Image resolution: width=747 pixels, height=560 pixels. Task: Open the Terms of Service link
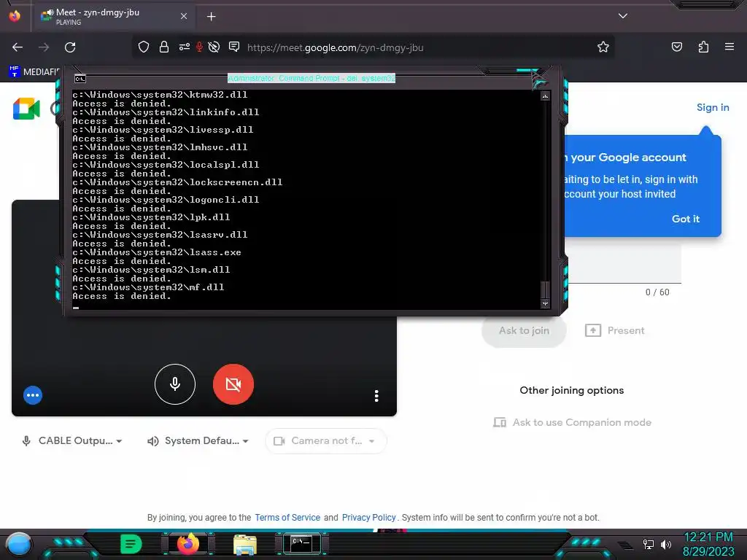coord(287,518)
